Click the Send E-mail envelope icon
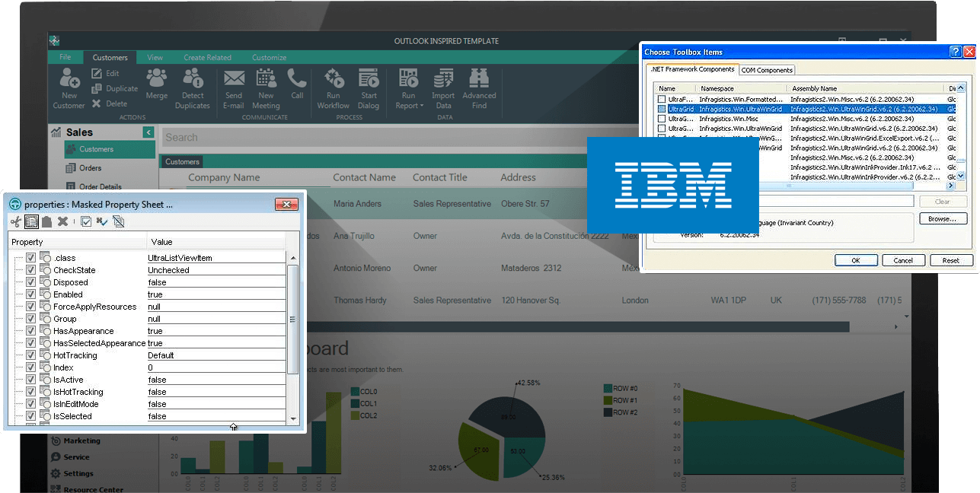The image size is (980, 493). [234, 78]
